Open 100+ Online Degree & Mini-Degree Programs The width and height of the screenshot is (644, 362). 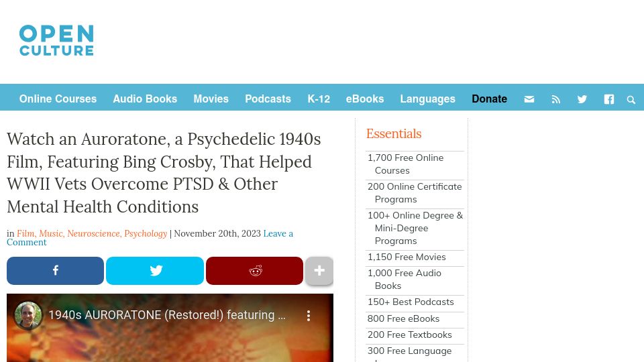coord(415,228)
